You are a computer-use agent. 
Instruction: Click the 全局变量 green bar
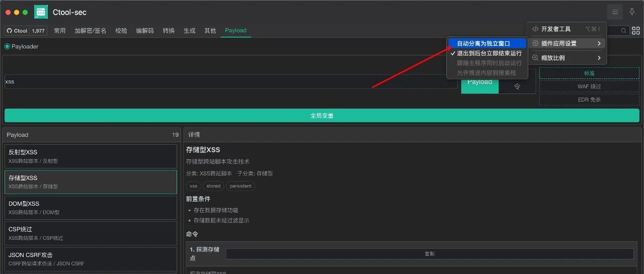pyautogui.click(x=322, y=116)
